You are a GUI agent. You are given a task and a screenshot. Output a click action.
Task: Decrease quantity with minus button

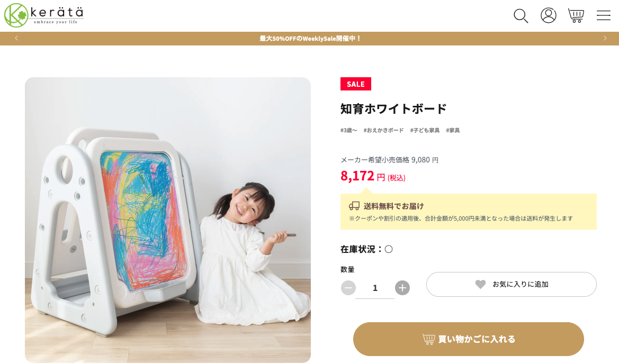pos(348,288)
